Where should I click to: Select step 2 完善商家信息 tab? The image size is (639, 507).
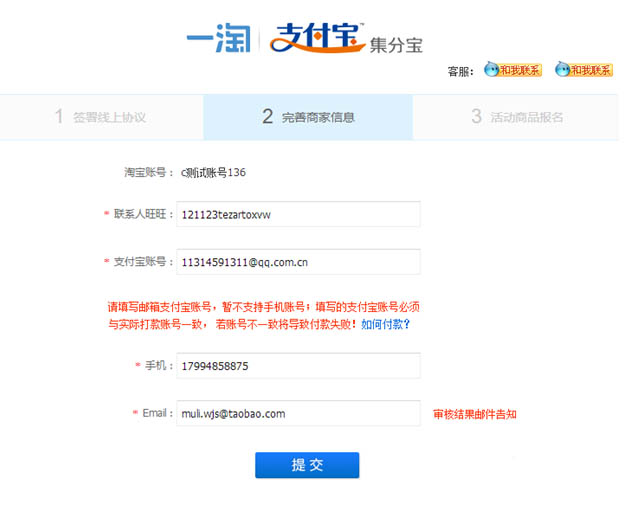[x=308, y=117]
